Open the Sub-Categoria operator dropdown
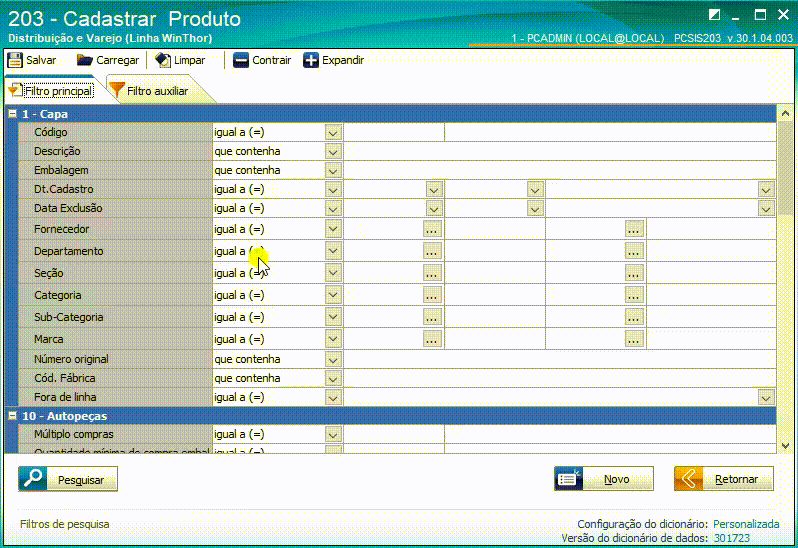The width and height of the screenshot is (798, 548). pos(333,317)
